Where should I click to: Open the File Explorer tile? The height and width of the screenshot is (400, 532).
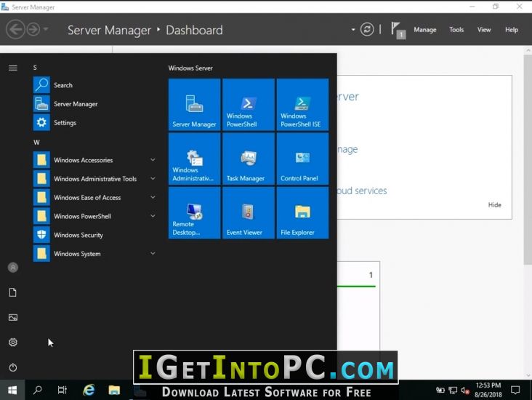302,212
